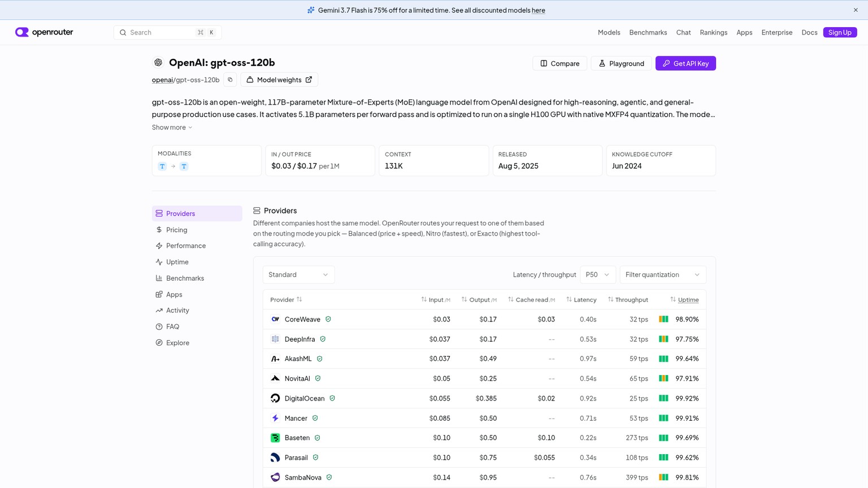Open the Model weights external link
868x488 pixels.
point(279,80)
